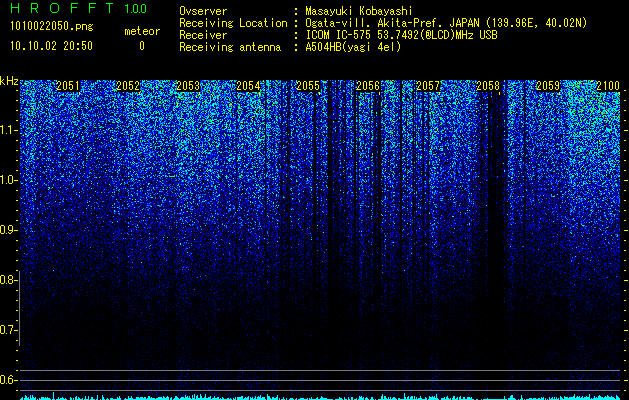Click the meteor count value 0

(x=142, y=46)
